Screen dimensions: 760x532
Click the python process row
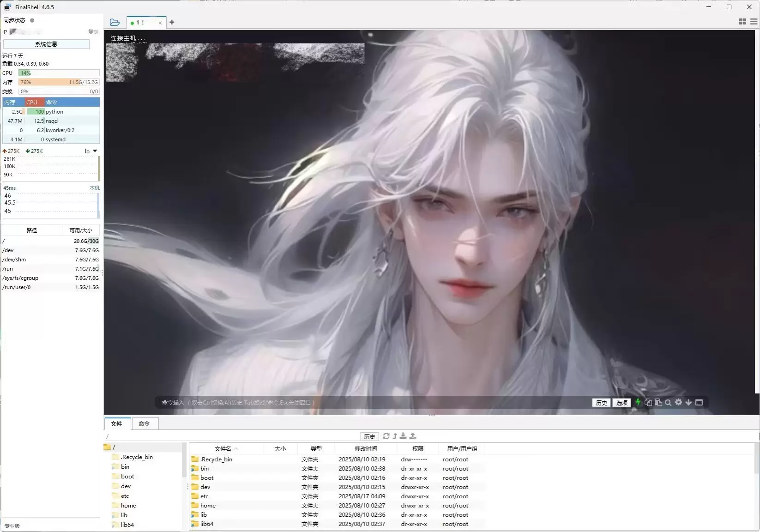(x=51, y=112)
